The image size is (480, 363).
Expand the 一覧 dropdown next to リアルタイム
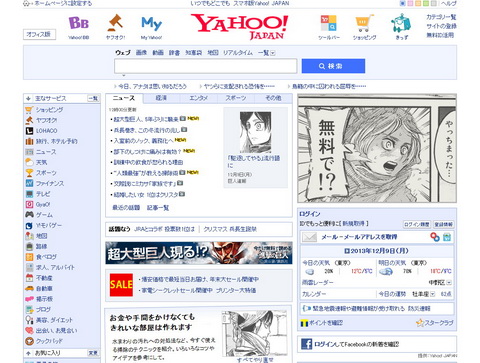[273, 53]
